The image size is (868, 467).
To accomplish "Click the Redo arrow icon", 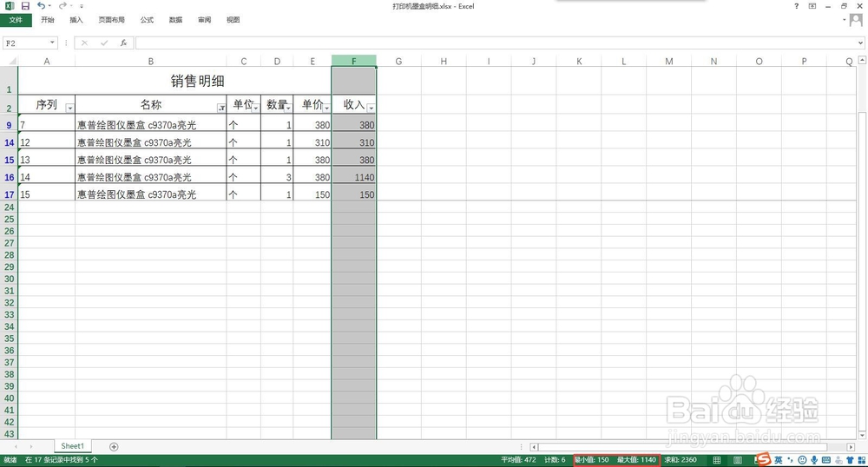I will pyautogui.click(x=62, y=5).
